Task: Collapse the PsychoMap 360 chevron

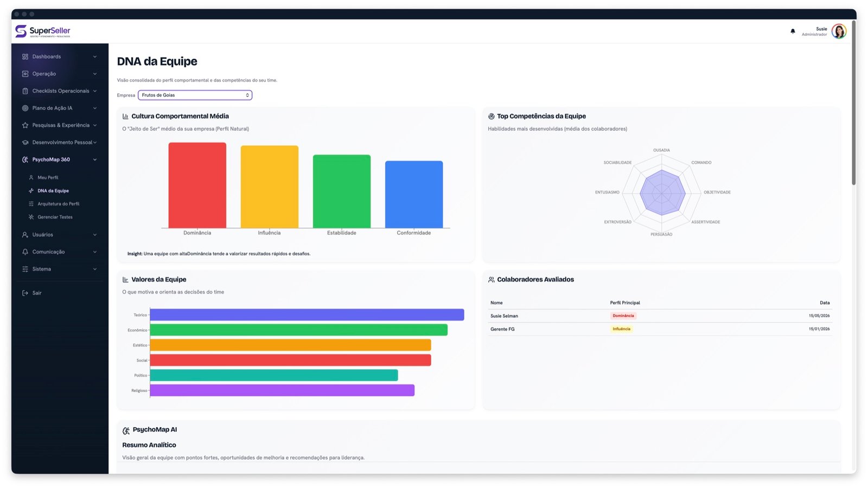Action: [x=95, y=159]
